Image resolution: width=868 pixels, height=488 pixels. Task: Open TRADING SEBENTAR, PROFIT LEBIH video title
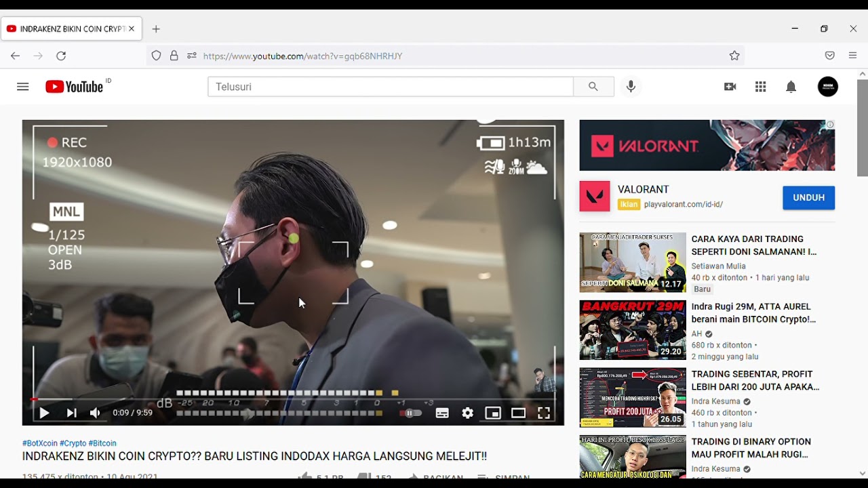tap(755, 380)
